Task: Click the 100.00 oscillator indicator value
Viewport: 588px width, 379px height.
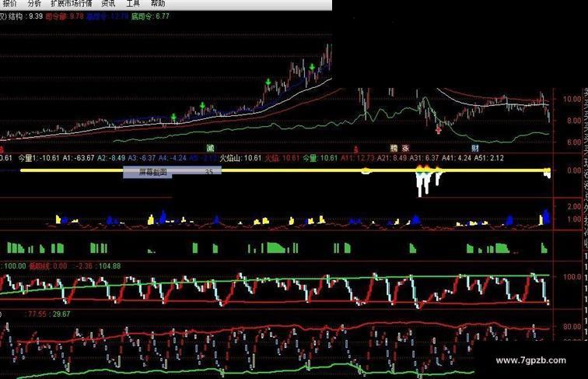Action: (x=15, y=266)
